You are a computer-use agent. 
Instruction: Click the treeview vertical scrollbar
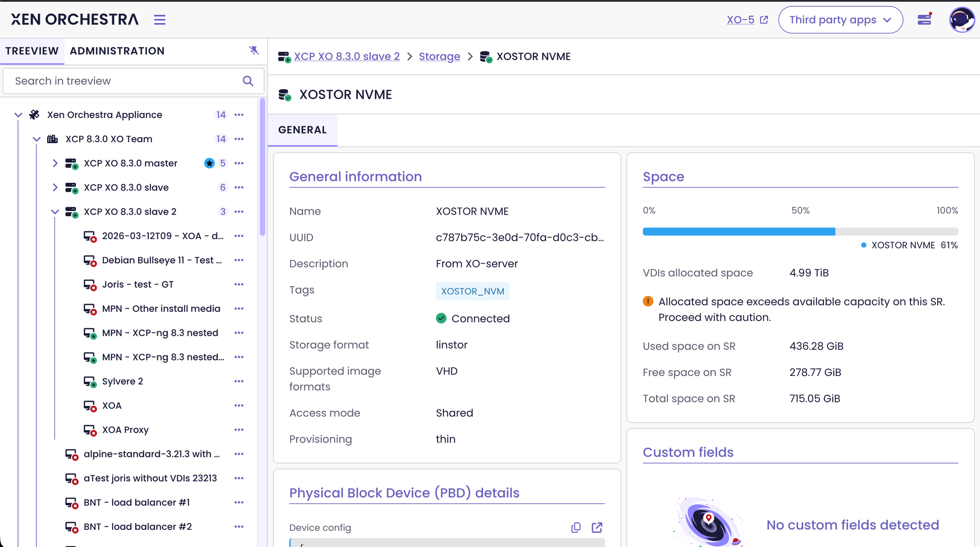click(x=263, y=167)
